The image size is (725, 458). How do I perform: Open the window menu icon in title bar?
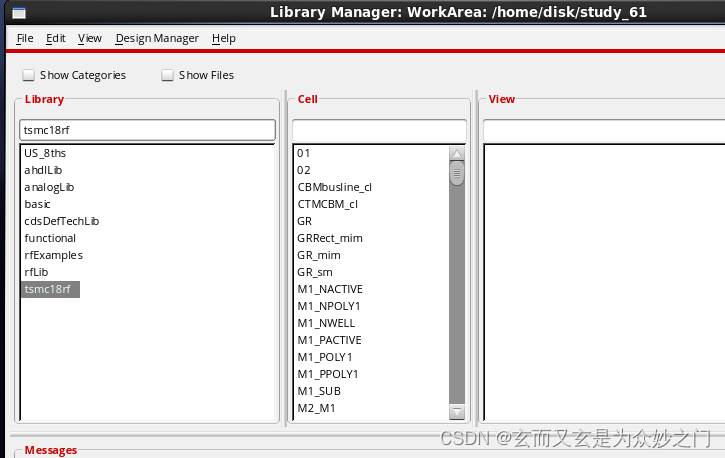[15, 12]
